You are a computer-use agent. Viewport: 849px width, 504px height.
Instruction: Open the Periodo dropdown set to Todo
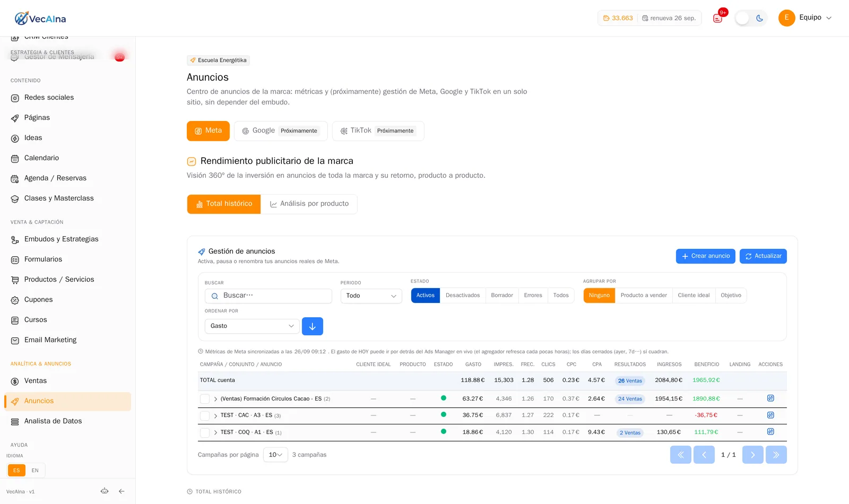371,296
